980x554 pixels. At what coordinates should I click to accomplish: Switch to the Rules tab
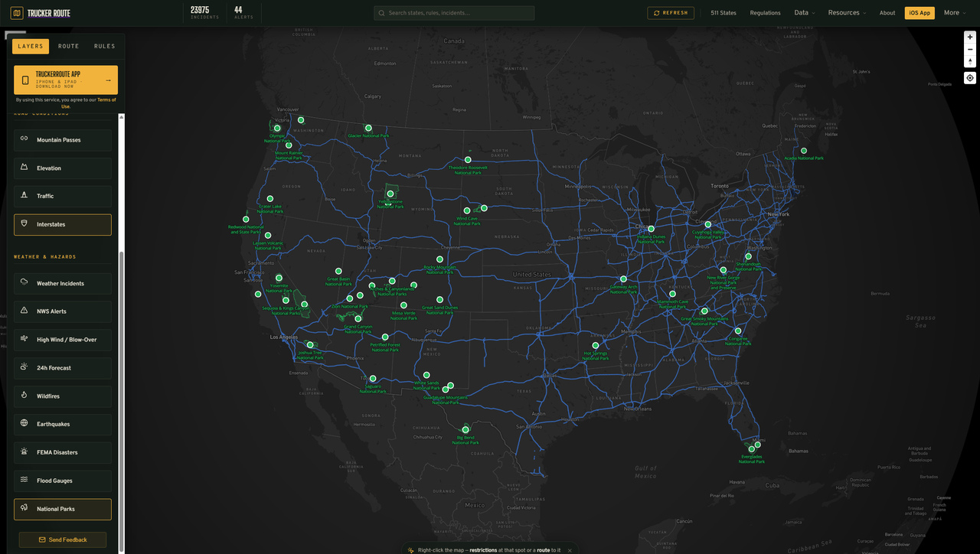click(x=105, y=47)
